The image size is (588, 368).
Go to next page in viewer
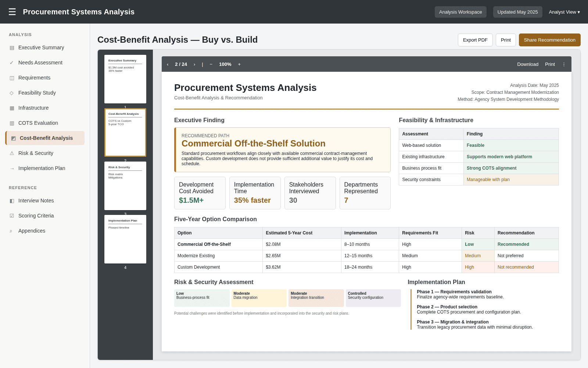click(x=194, y=64)
